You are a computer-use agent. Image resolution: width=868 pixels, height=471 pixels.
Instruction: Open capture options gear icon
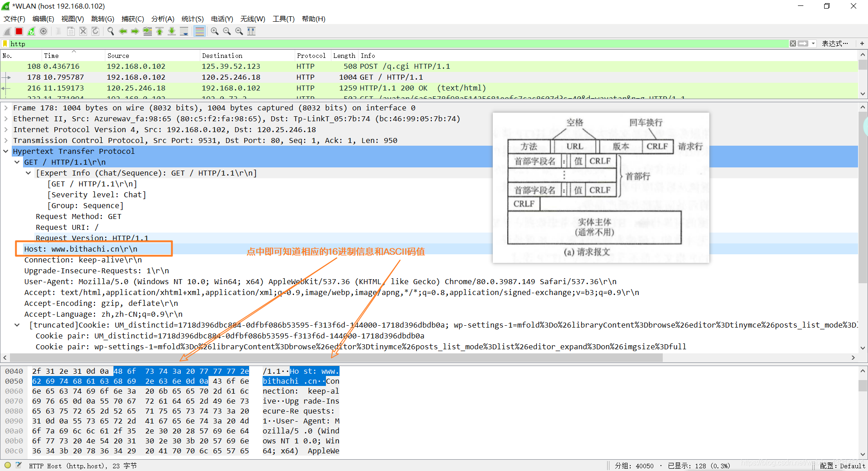(43, 31)
